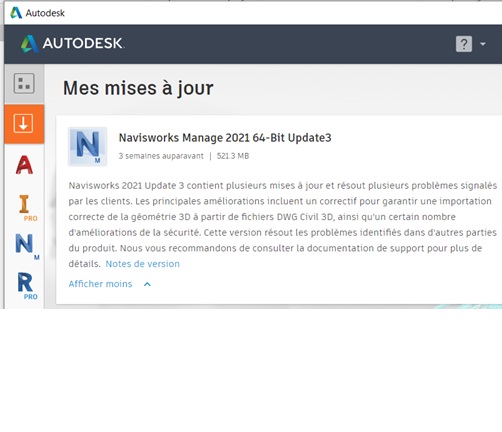This screenshot has width=502, height=432.
Task: Open Revit Pro from the sidebar R icon
Action: point(27,286)
